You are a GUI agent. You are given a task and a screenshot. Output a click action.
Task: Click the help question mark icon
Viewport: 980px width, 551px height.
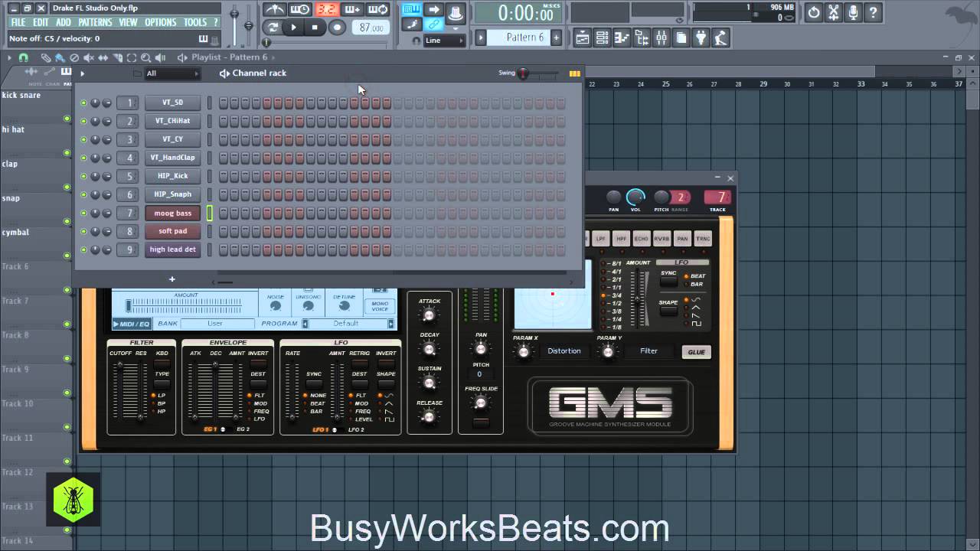point(873,12)
